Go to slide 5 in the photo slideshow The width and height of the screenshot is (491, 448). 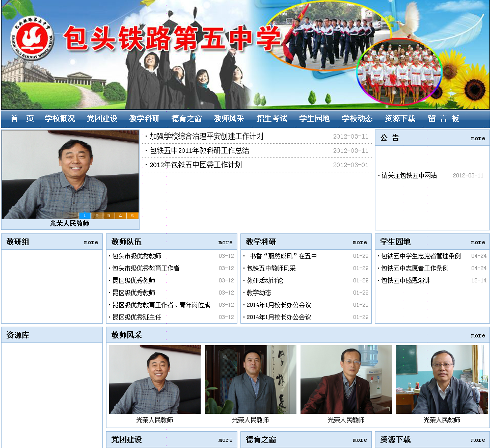click(x=132, y=216)
